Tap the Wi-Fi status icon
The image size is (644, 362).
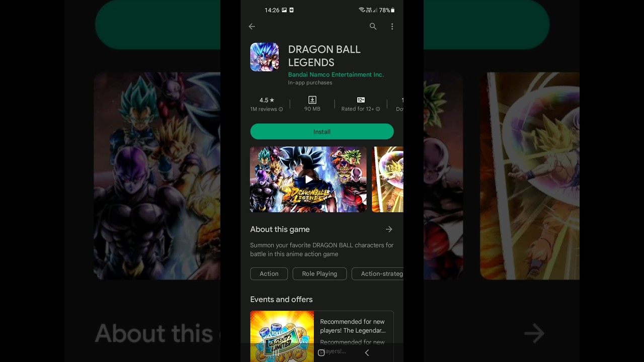[361, 10]
